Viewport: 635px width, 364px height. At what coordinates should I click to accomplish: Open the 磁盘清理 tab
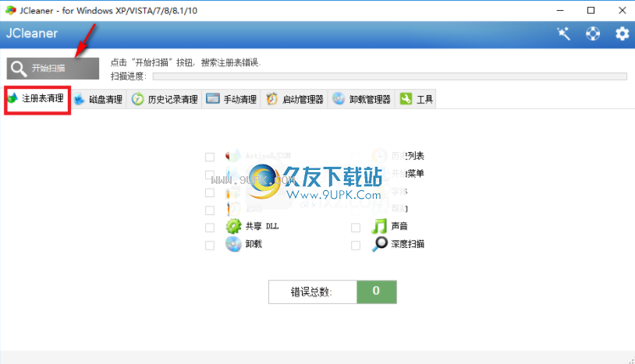click(98, 99)
